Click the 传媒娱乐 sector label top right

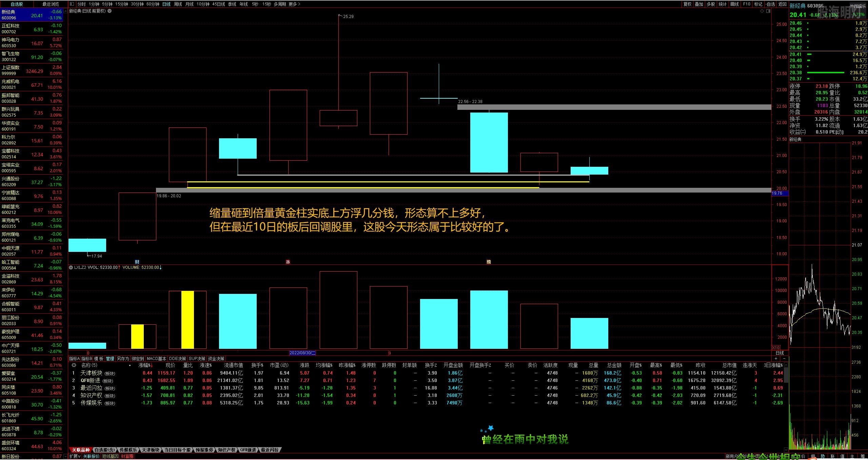pos(858,6)
